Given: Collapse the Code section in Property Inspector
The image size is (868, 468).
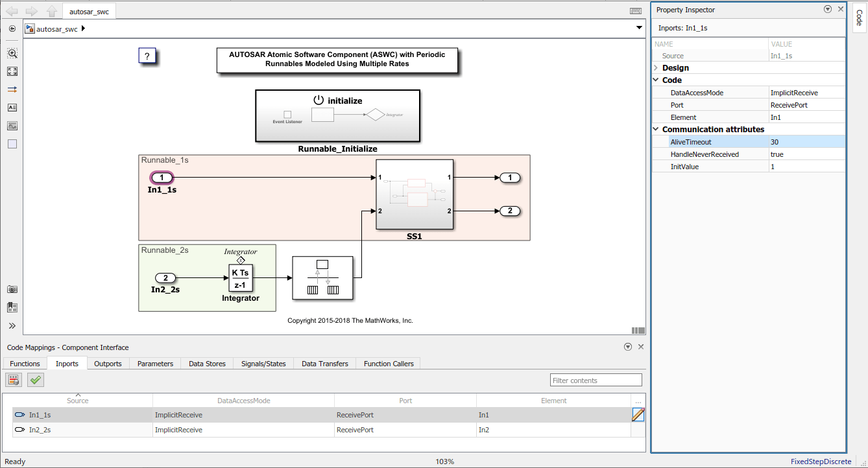Looking at the screenshot, I should point(655,80).
